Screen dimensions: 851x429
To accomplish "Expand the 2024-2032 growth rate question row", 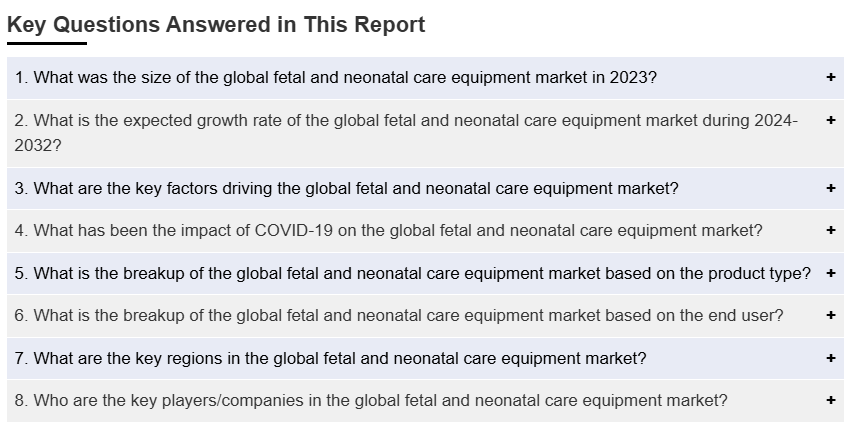I will [x=426, y=133].
